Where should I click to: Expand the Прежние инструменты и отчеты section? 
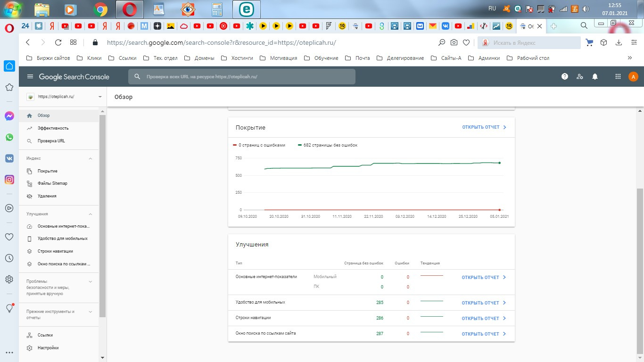pyautogui.click(x=91, y=312)
